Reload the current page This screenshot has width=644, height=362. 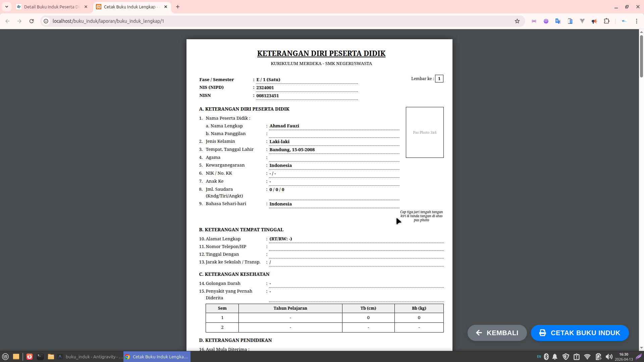(x=32, y=21)
